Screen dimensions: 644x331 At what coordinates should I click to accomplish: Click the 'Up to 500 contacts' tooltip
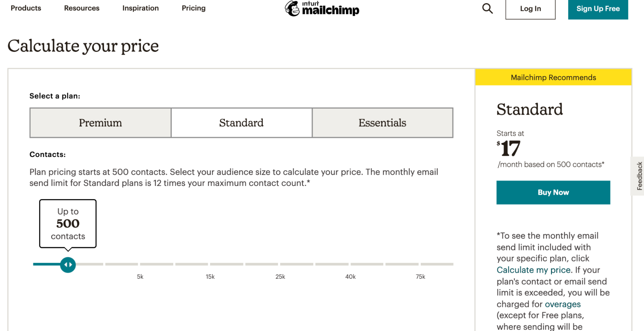click(68, 224)
